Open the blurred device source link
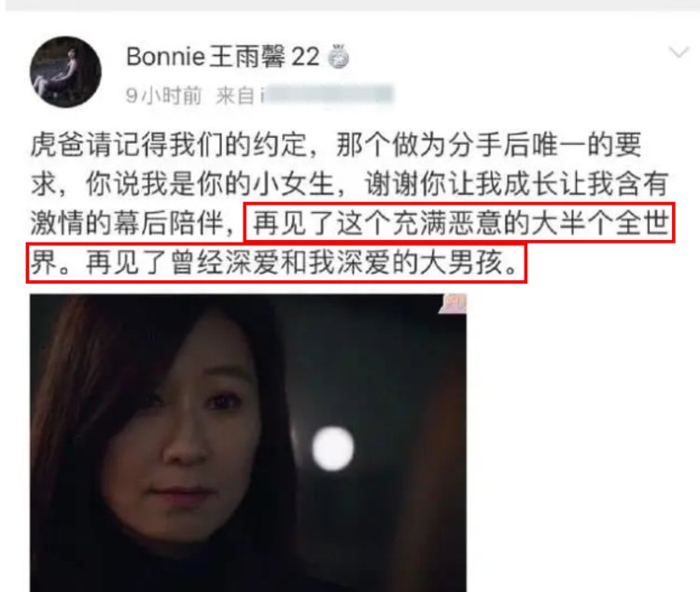 (328, 94)
